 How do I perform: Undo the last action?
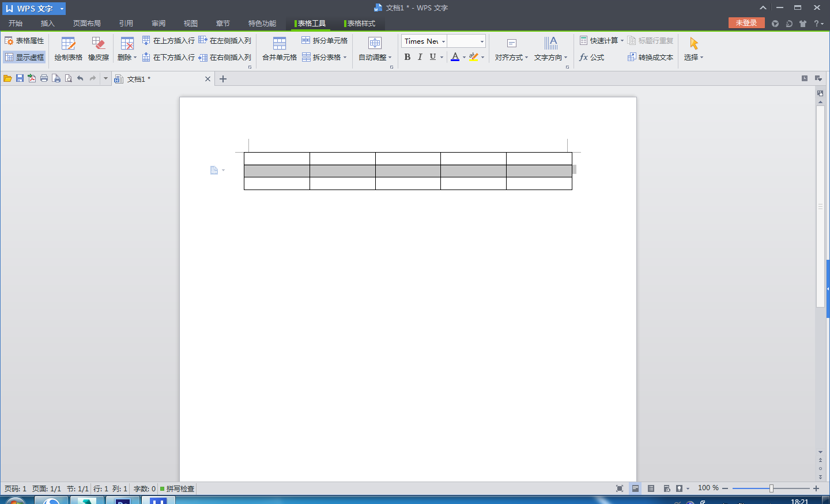point(80,78)
